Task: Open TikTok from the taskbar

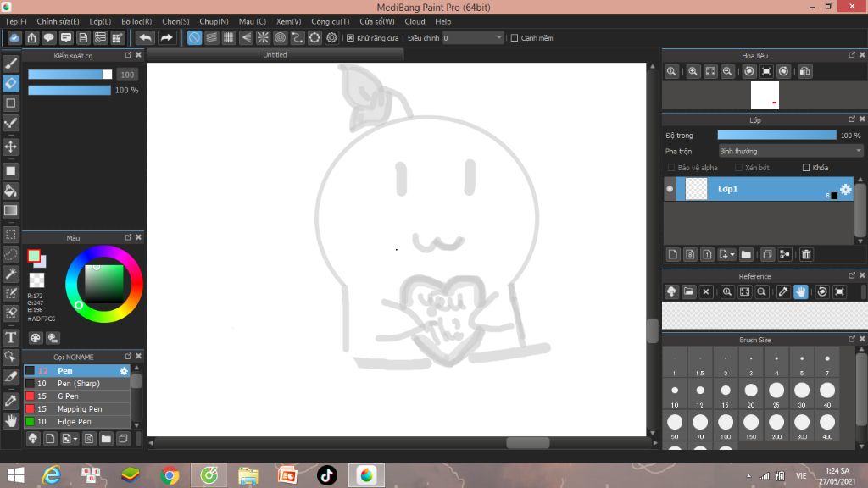Action: 326,475
